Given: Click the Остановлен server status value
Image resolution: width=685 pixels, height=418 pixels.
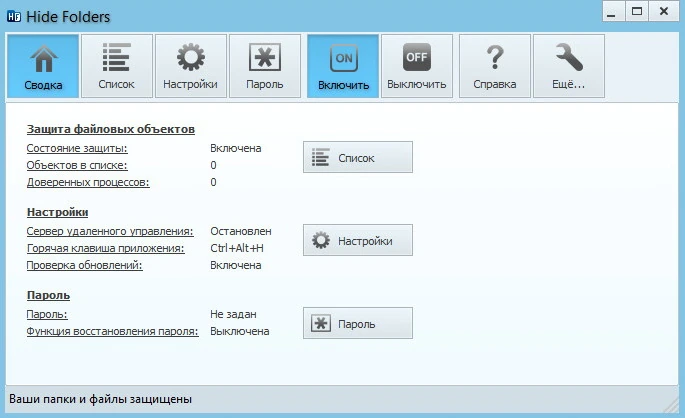Looking at the screenshot, I should [x=241, y=231].
